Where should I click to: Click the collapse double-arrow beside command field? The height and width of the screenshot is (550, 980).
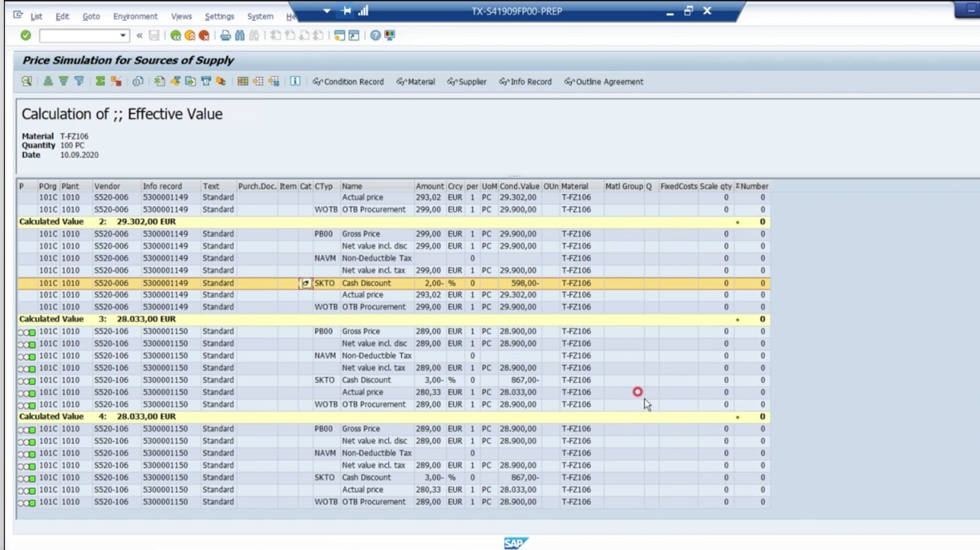click(140, 35)
